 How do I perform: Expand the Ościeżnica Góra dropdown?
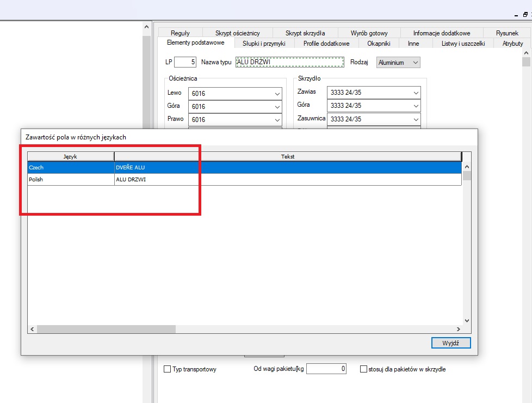tap(235, 106)
